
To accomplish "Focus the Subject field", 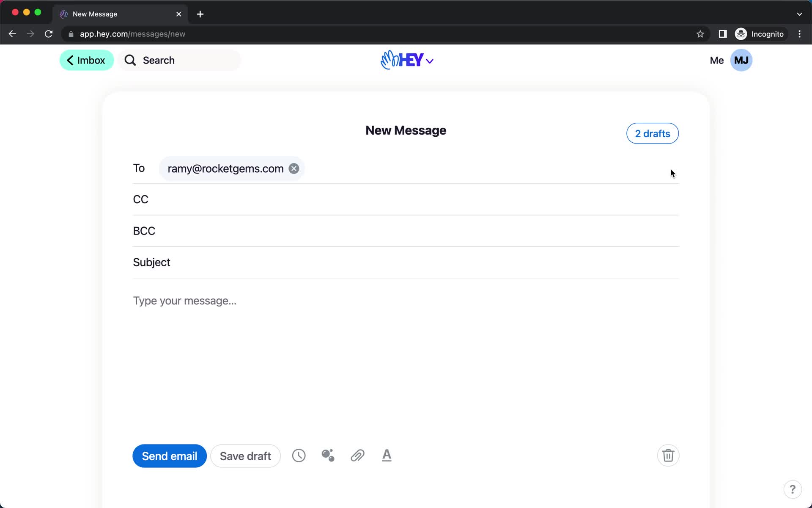I will pos(406,262).
